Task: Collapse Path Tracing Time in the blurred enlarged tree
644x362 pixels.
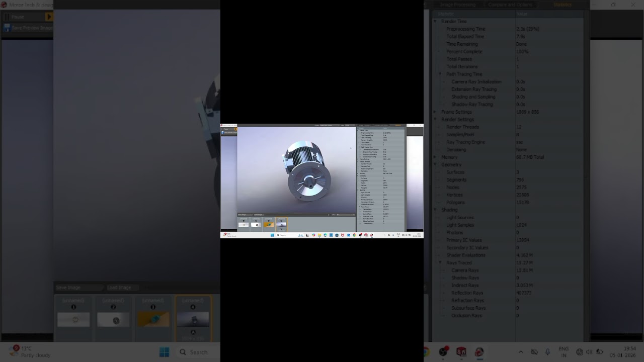Action: coord(440,74)
